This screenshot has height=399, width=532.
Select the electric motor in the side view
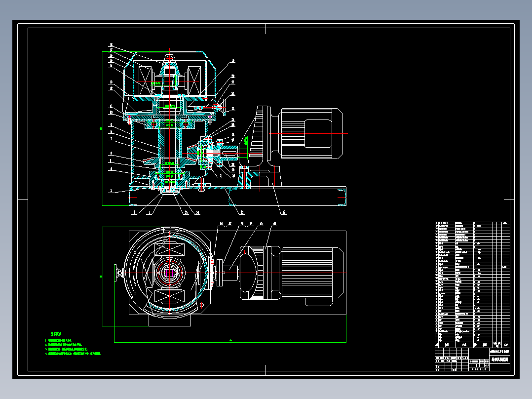[311, 133]
